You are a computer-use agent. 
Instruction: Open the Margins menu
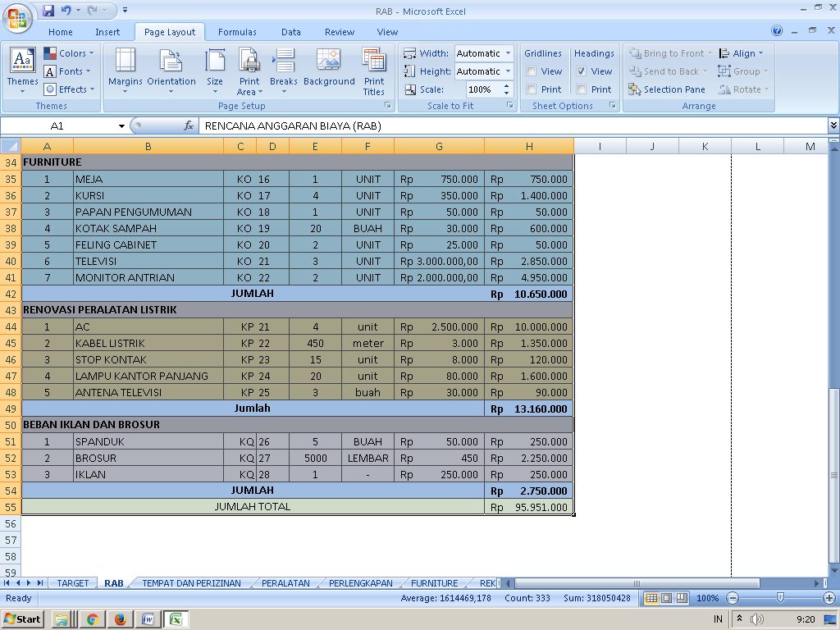pos(126,71)
